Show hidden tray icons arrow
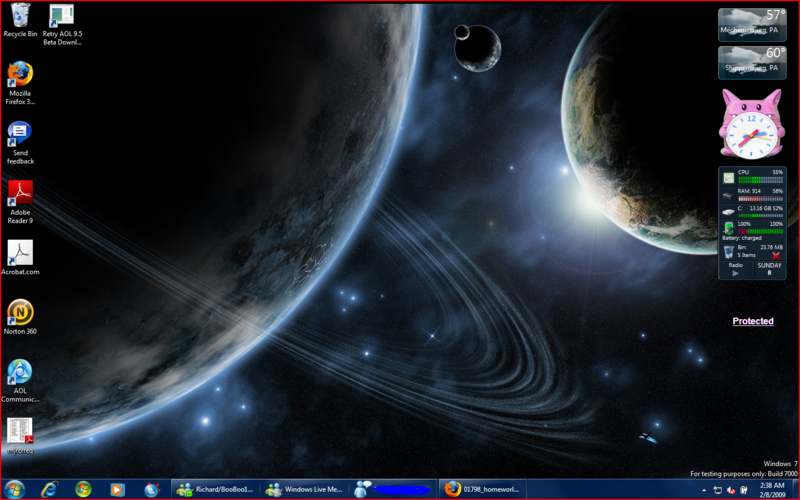 pyautogui.click(x=704, y=490)
